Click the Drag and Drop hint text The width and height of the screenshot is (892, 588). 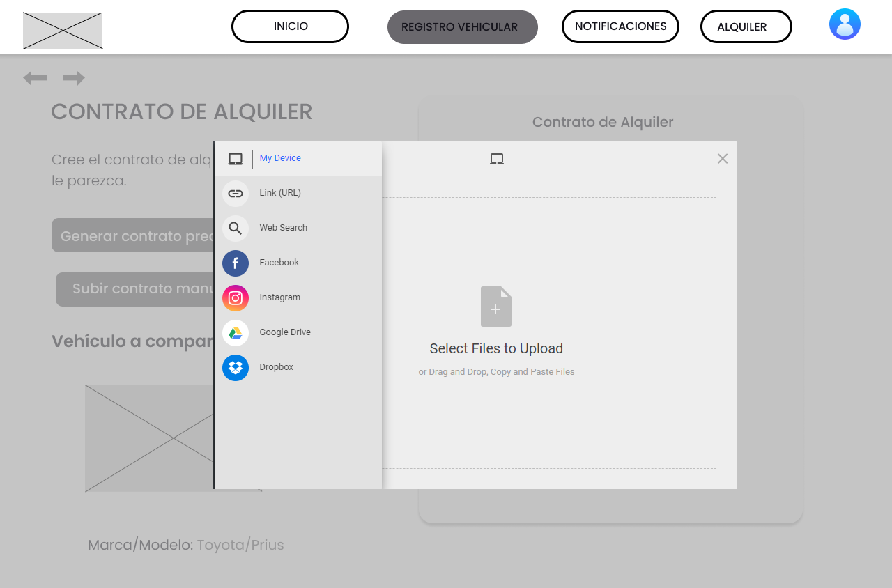496,372
